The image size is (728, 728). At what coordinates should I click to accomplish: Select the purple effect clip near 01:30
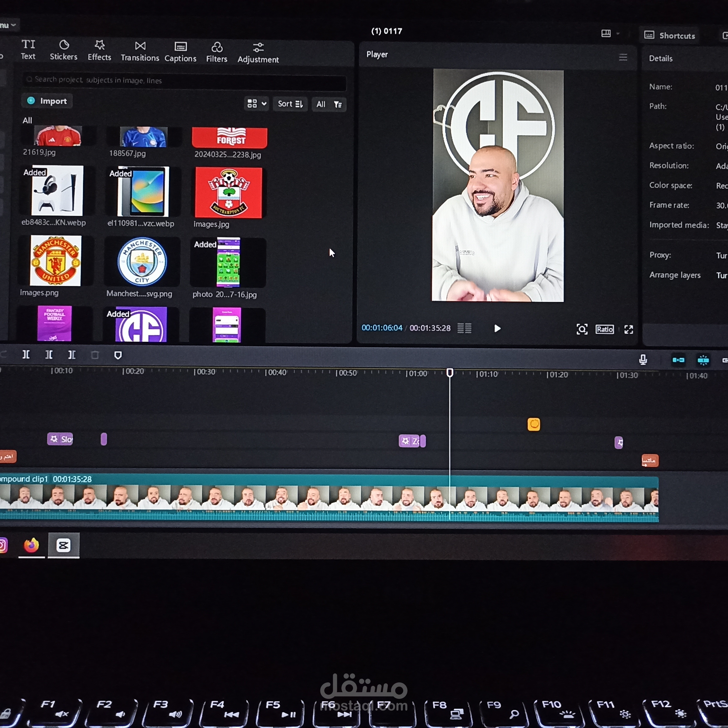click(619, 442)
